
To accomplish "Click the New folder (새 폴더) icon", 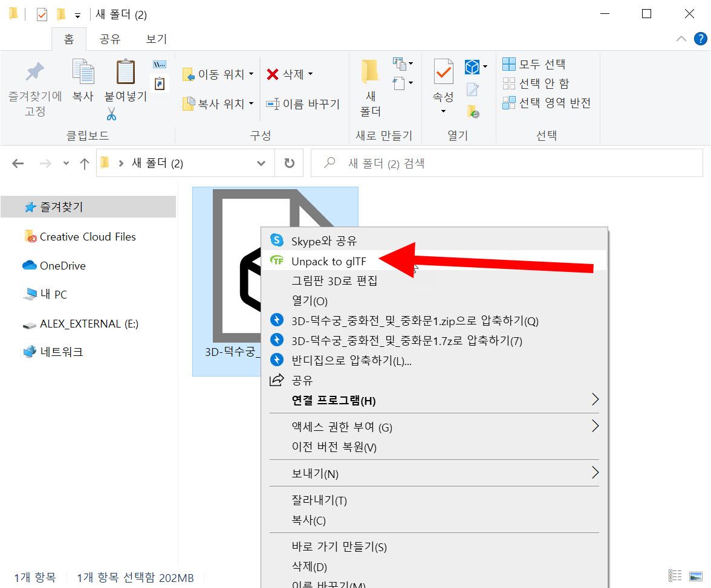I will 370,72.
